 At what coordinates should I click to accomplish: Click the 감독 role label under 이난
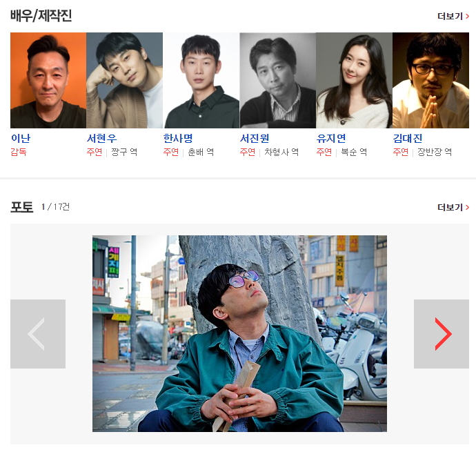tap(19, 152)
